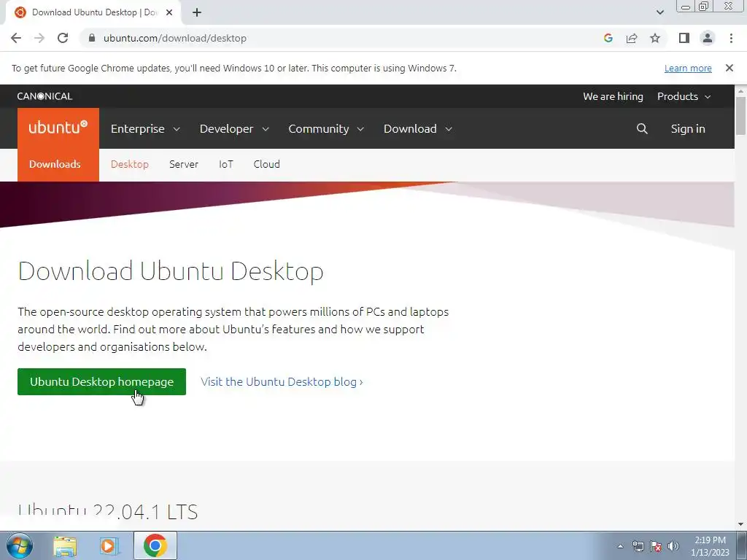This screenshot has height=560, width=747.
Task: Click the taskbar clock showing 2:19 PM
Action: point(710,546)
